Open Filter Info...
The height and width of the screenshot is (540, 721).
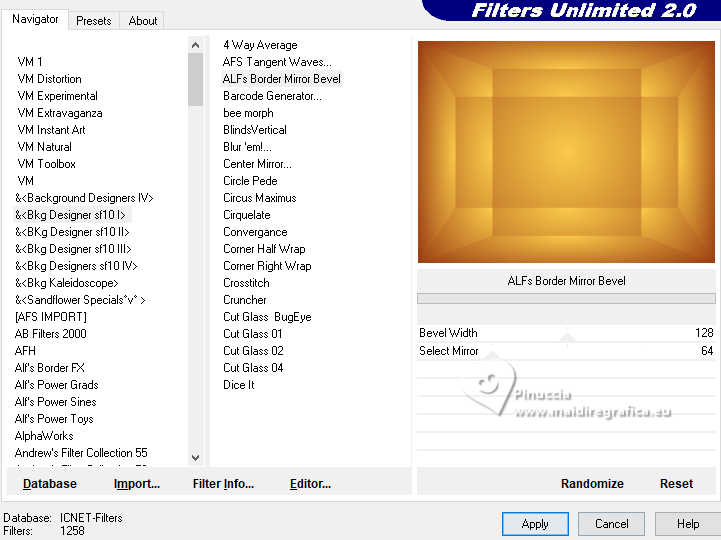point(223,484)
